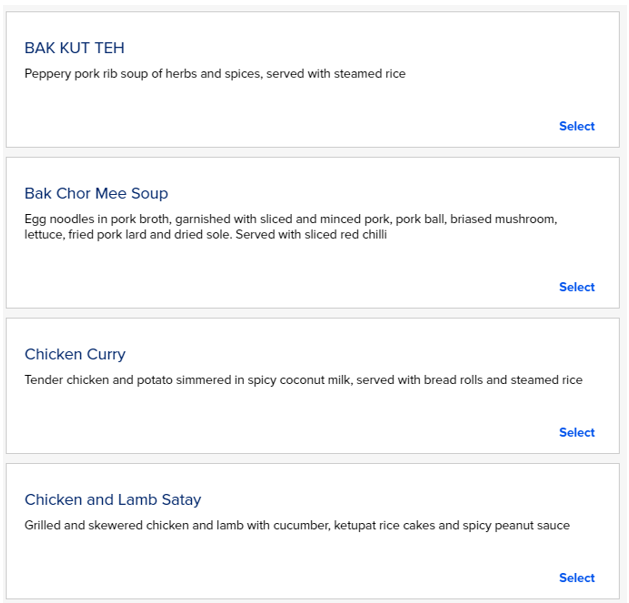Click the BAK KUT TEH title

pyautogui.click(x=74, y=48)
